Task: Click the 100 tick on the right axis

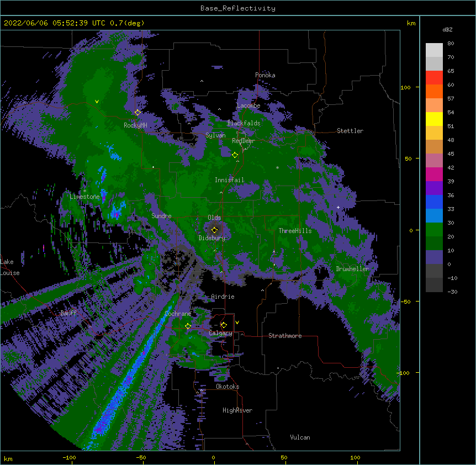Action: [405, 87]
